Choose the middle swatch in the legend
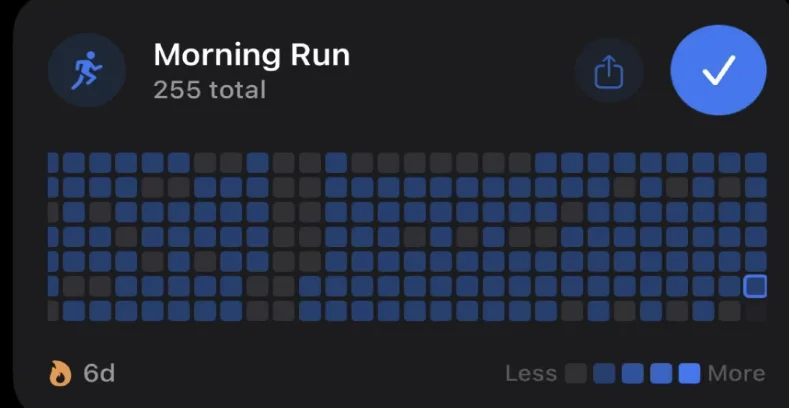The image size is (789, 408). (632, 374)
